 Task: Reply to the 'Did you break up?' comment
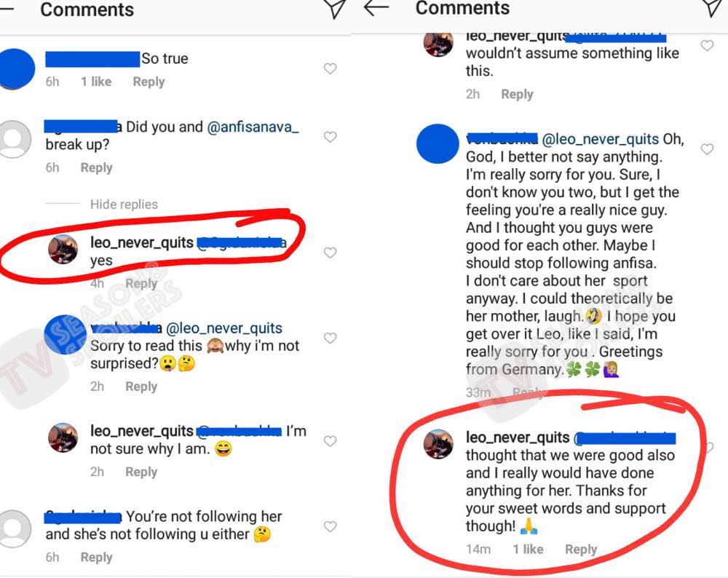96,167
